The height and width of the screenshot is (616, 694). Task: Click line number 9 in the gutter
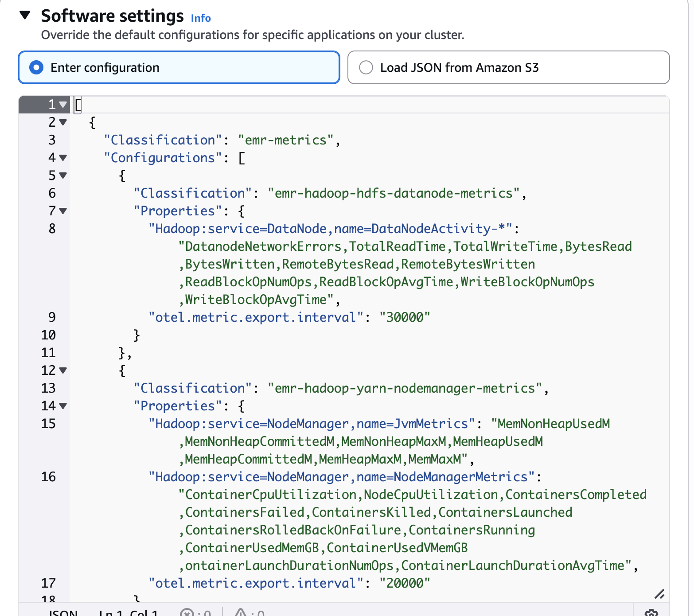coord(51,317)
